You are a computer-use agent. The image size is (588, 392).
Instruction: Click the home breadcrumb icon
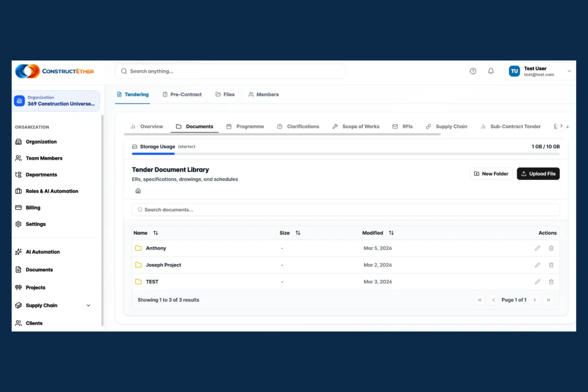pyautogui.click(x=138, y=191)
